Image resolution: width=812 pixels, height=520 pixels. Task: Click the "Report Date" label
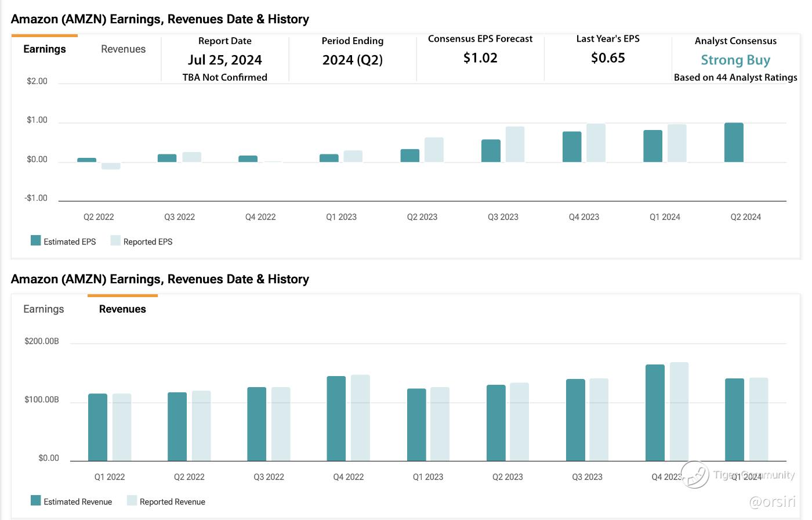coord(225,41)
